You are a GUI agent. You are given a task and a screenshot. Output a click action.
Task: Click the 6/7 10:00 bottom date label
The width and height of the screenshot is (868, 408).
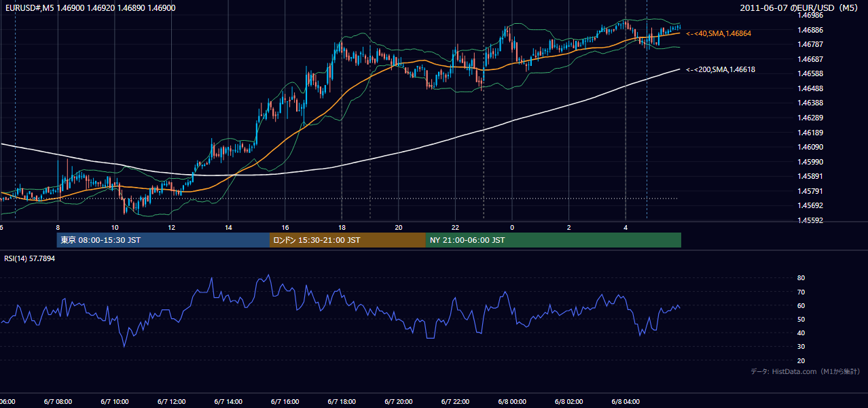(115, 402)
